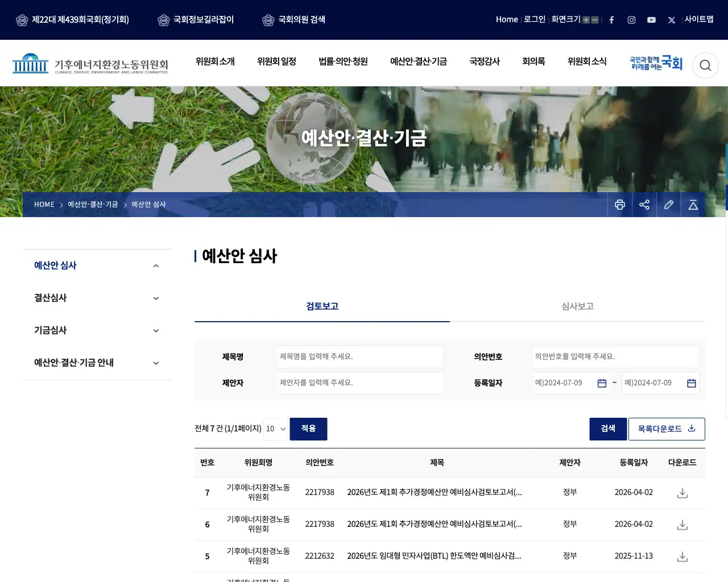Open the search magnifier in header
This screenshot has width=728, height=582.
pyautogui.click(x=705, y=65)
